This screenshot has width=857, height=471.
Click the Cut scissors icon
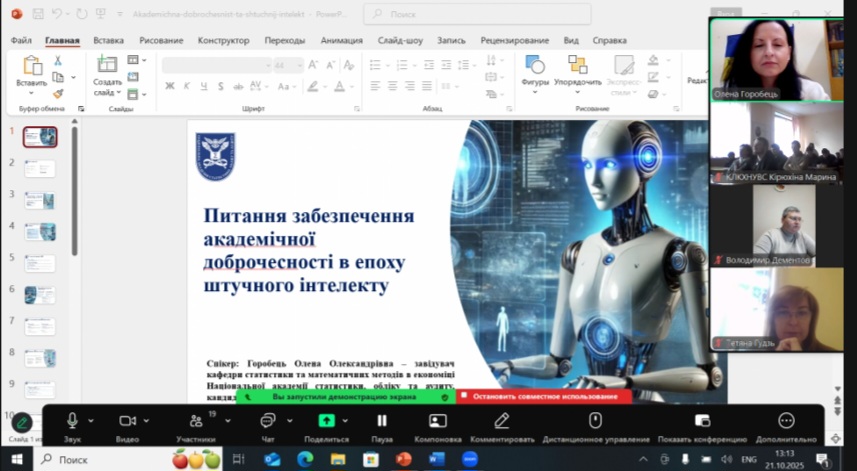pos(58,61)
